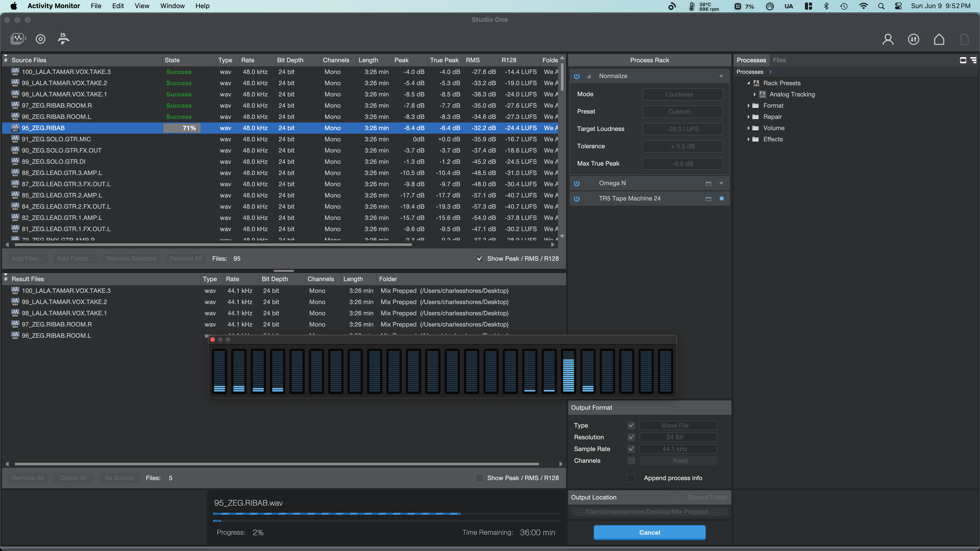This screenshot has height=551, width=980.
Task: Enable the Channels checkbox
Action: coord(631,461)
